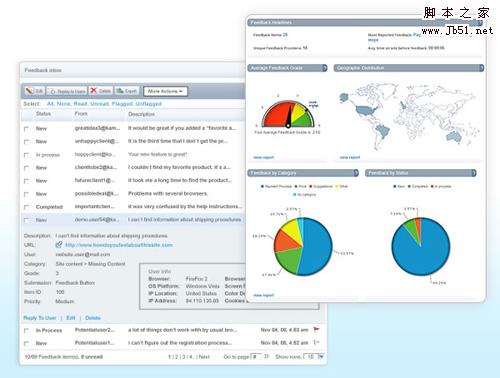Click the Go to page input field
The image size is (500, 378).
pos(256,357)
